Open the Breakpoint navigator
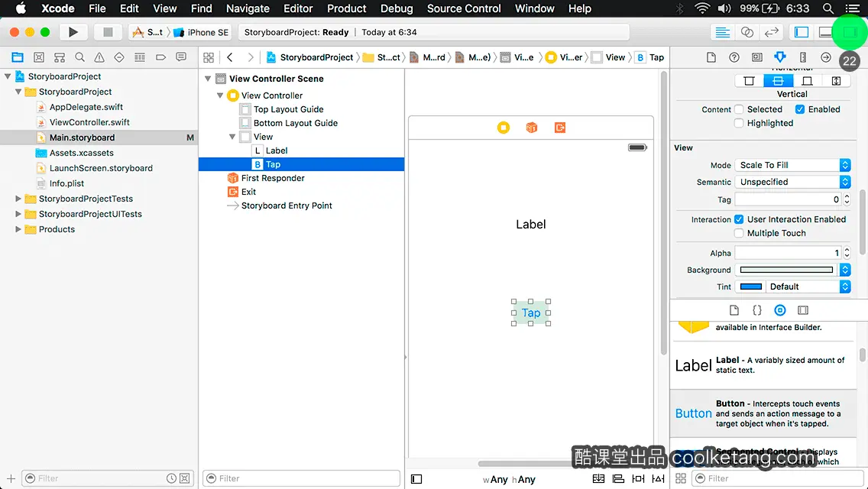Image resolution: width=868 pixels, height=489 pixels. point(160,57)
